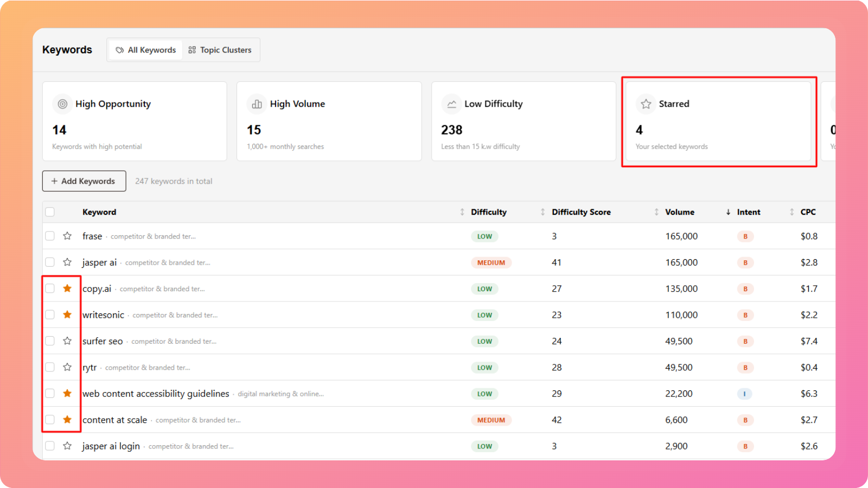This screenshot has height=488, width=868.
Task: Sort table by Difficulty column
Action: pos(488,212)
